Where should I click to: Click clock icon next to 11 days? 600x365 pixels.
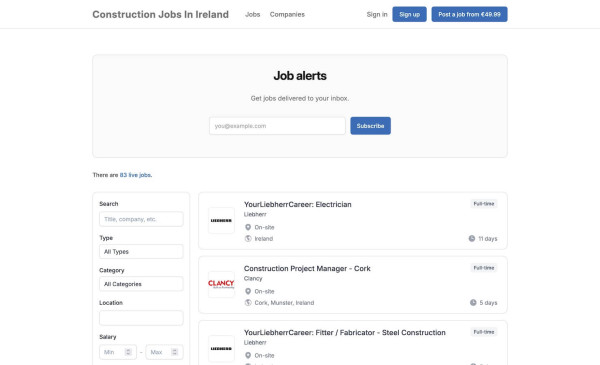point(472,239)
